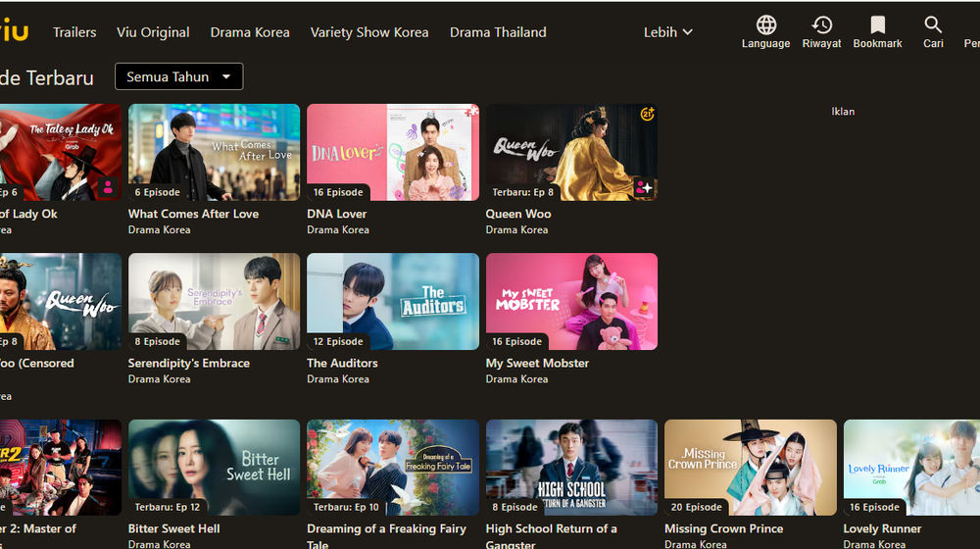980x549 pixels.
Task: Open Drama Thailand menu
Action: coord(498,32)
